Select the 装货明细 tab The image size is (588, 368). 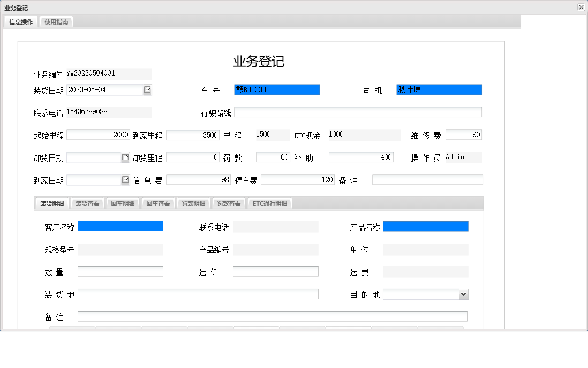pos(51,203)
